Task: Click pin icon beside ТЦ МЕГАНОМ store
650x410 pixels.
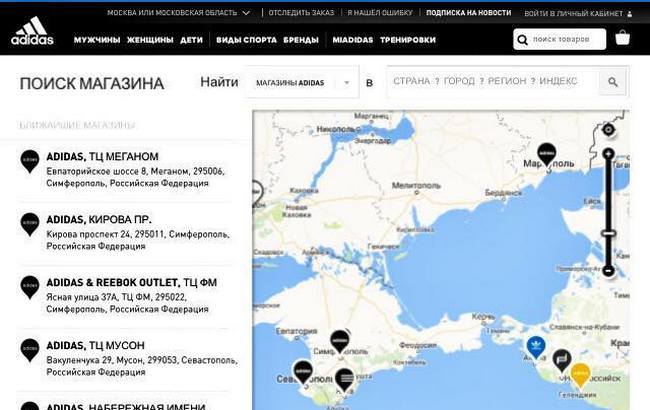Action: 30,161
